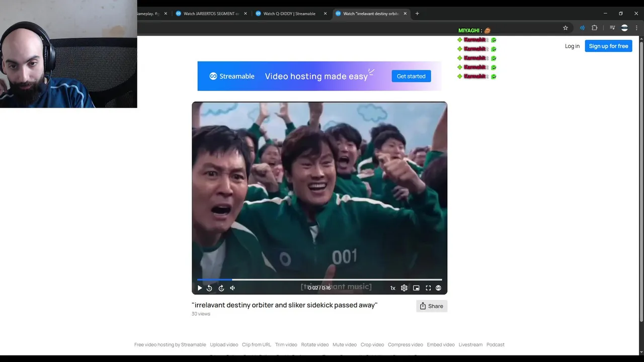Click Sign up for free button
Image resolution: width=644 pixels, height=362 pixels.
(608, 46)
